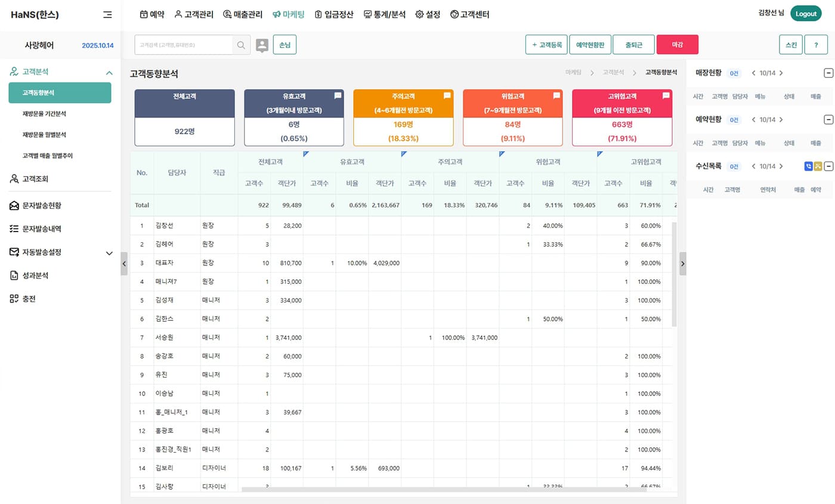This screenshot has height=504, width=835.
Task: Collapse the 고객분석 sidebar section
Action: point(109,73)
